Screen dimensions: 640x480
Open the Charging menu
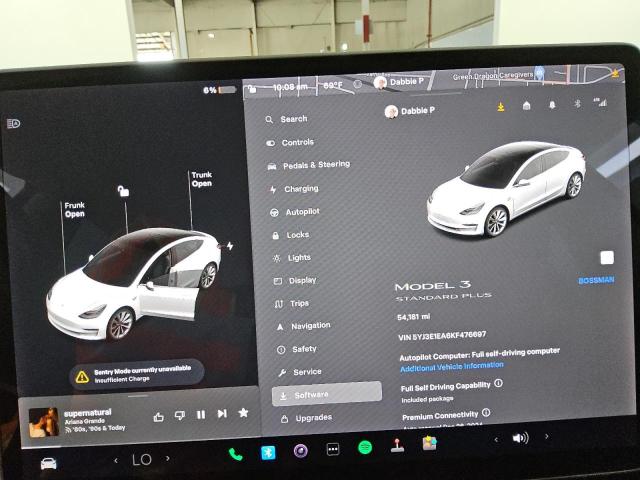(294, 189)
